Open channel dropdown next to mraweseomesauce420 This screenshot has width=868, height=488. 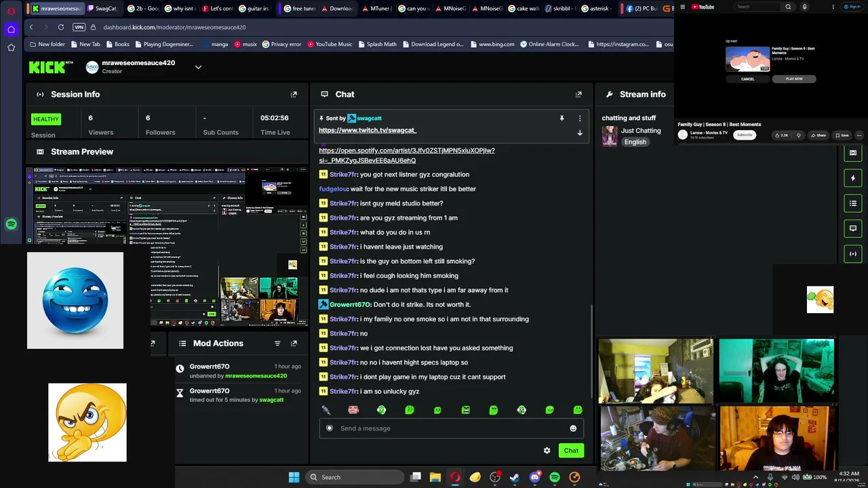click(x=198, y=67)
